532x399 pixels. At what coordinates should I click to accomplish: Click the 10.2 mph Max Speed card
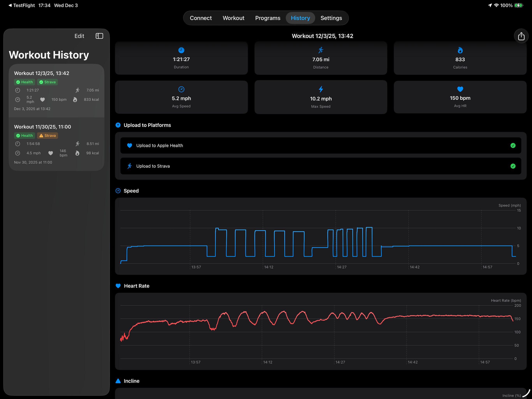point(321,97)
